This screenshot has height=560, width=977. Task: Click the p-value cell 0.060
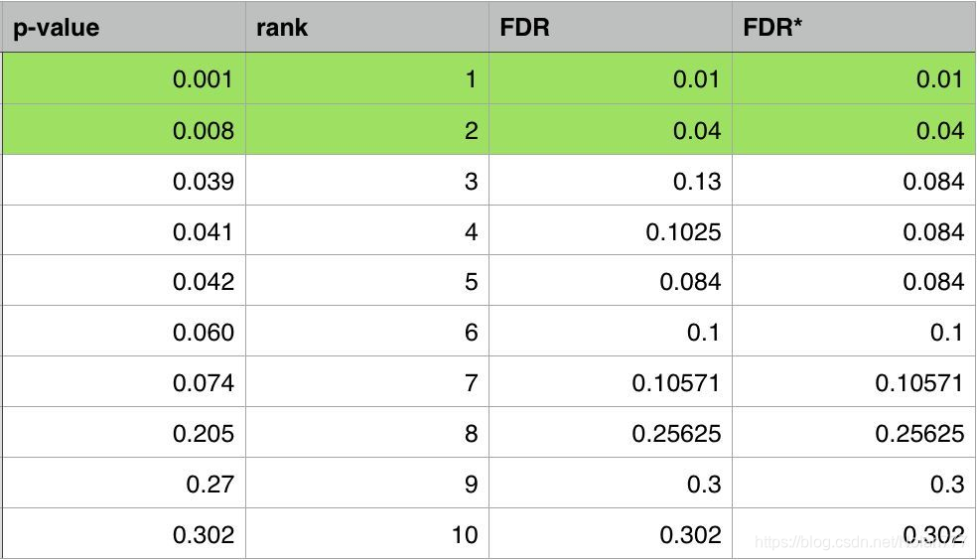pyautogui.click(x=124, y=332)
